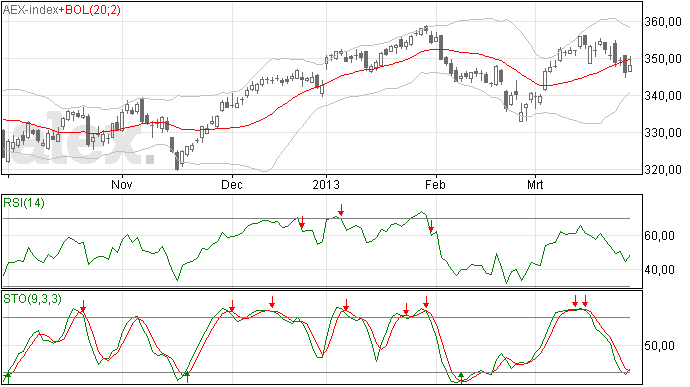Click the 330,00 price axis value
Image resolution: width=690 pixels, height=387 pixels.
(663, 133)
